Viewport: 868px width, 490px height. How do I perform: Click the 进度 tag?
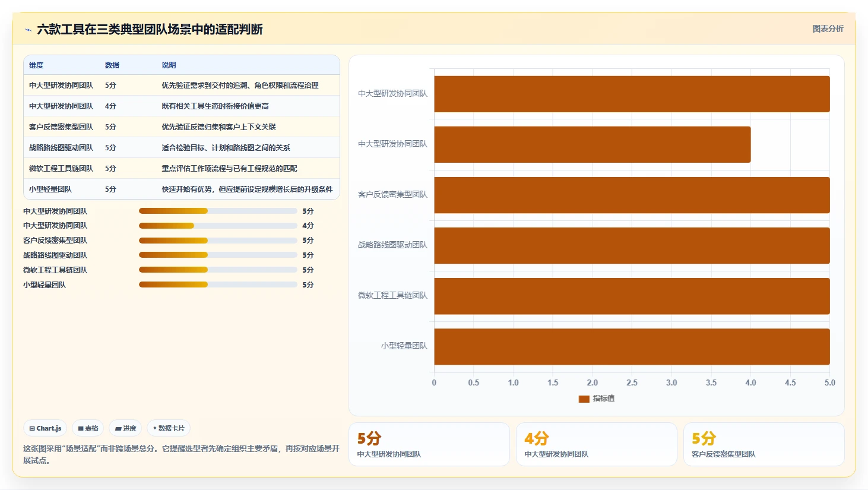pyautogui.click(x=125, y=428)
